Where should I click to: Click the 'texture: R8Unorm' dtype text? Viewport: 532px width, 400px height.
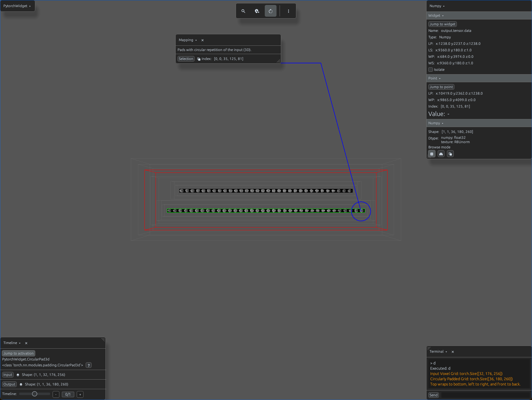point(455,142)
